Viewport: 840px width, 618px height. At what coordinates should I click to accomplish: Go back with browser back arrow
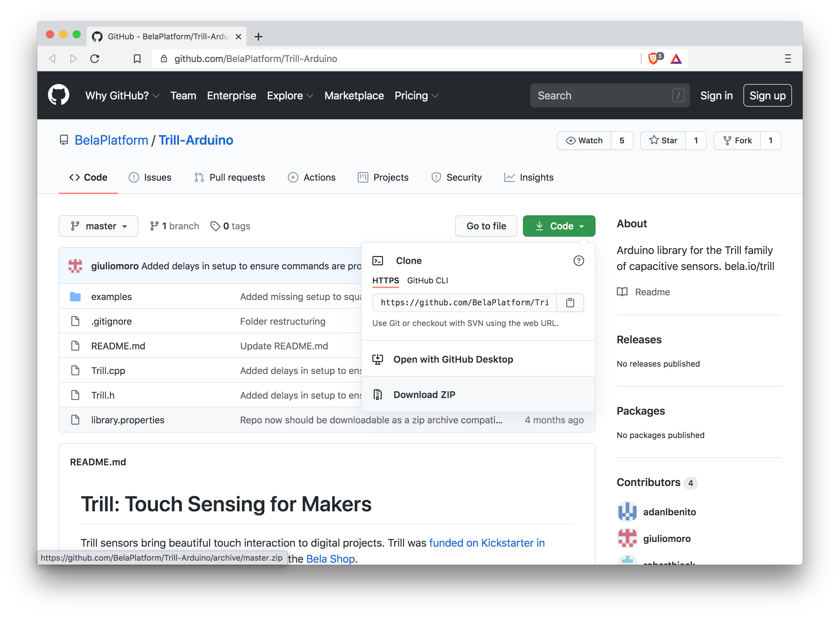[x=53, y=59]
